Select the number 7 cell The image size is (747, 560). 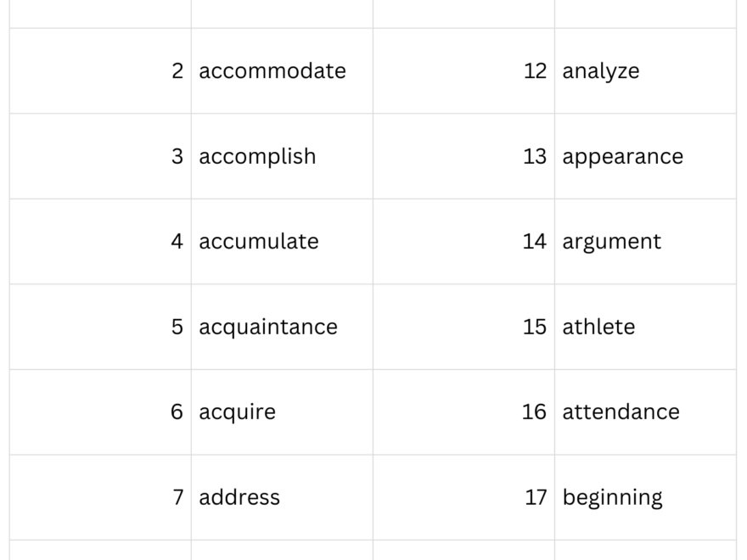coord(177,497)
